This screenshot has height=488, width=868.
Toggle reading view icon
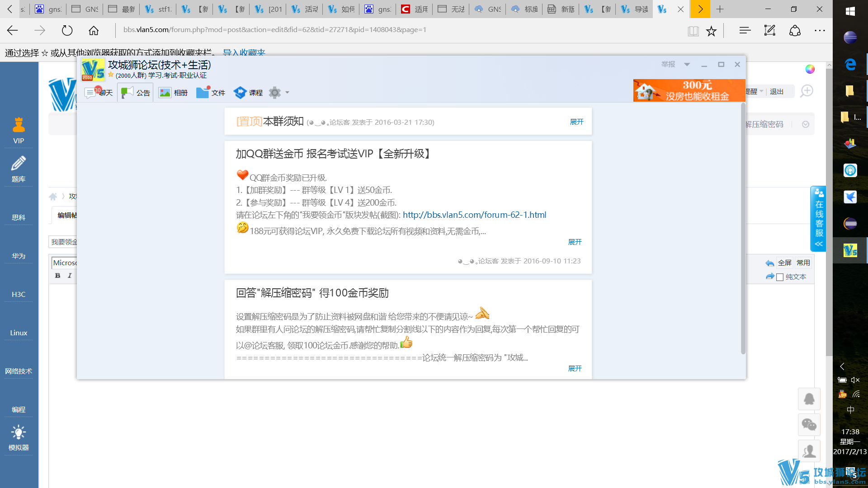point(693,31)
